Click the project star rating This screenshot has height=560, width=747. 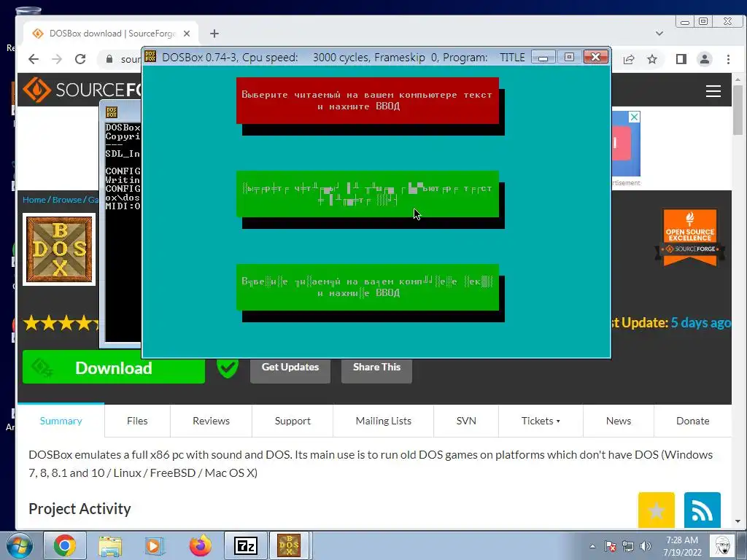(61, 323)
